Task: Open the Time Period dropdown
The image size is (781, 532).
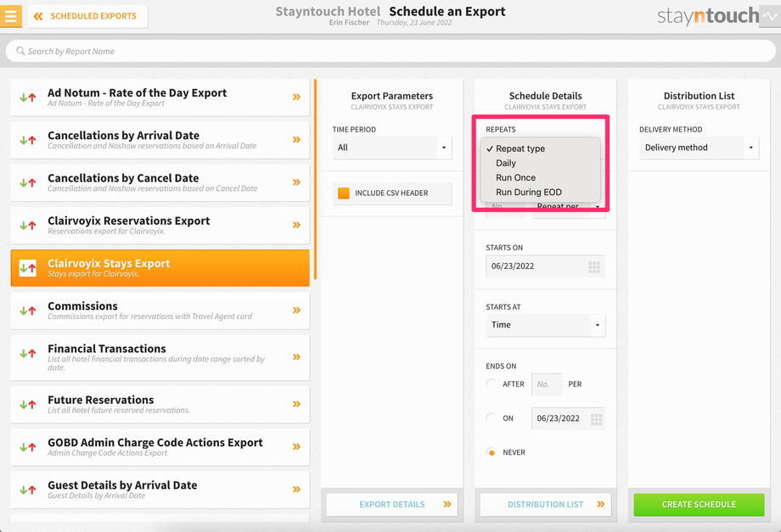Action: click(x=392, y=148)
